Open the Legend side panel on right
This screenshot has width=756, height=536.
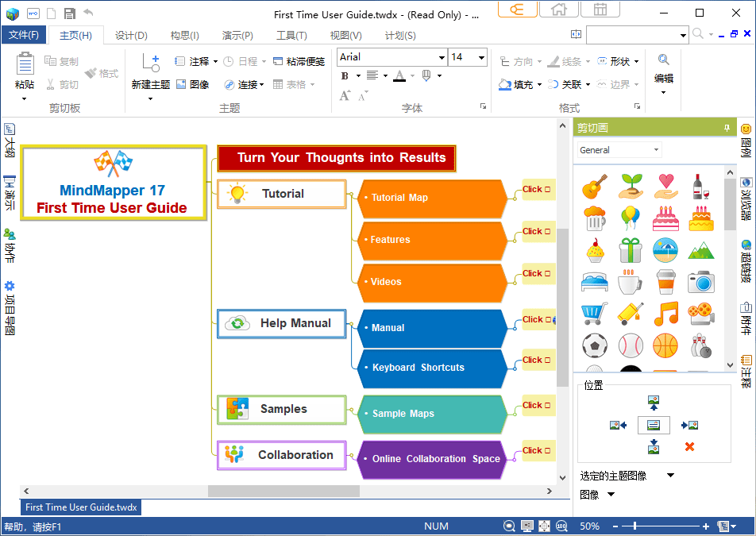(746, 141)
